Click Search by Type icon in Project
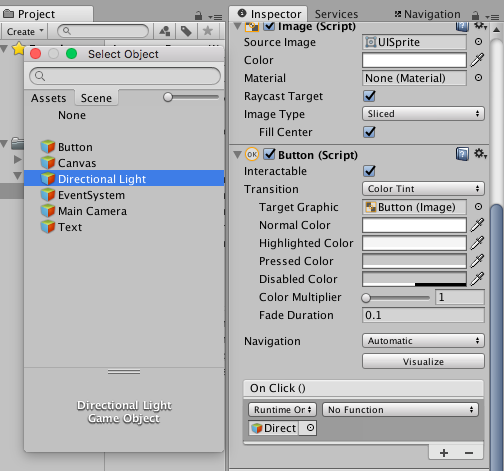Screen dimensions: 504x471 point(165,31)
